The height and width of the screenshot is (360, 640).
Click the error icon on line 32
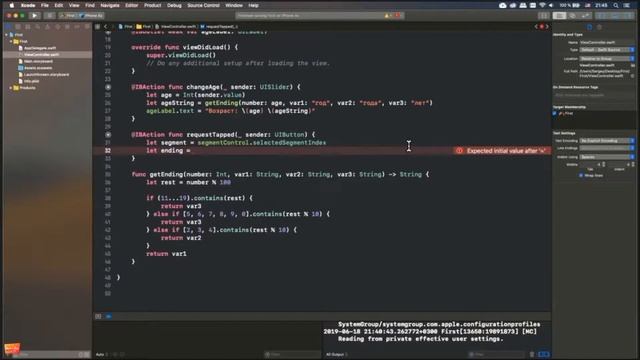[459, 151]
